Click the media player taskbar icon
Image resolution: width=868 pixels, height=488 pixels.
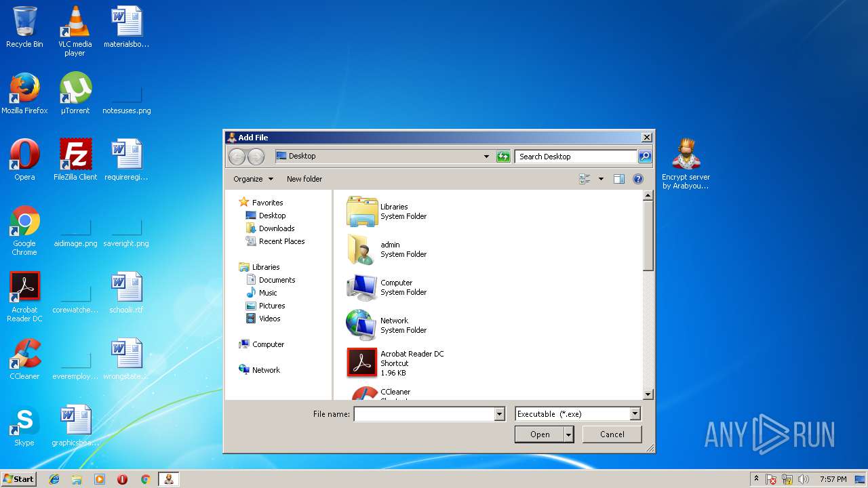(100, 479)
